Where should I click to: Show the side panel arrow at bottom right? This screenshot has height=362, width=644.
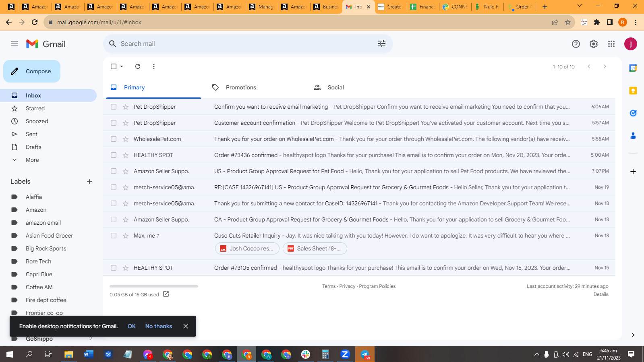point(633,335)
